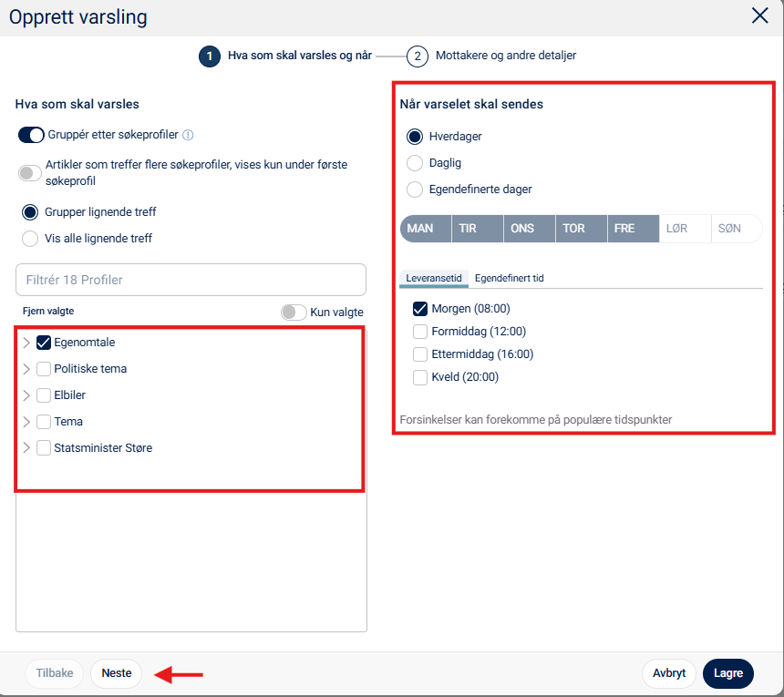Click the info icon beside Gruppér etter søkeprofiler
Screen dimensions: 784x697
pyautogui.click(x=189, y=135)
